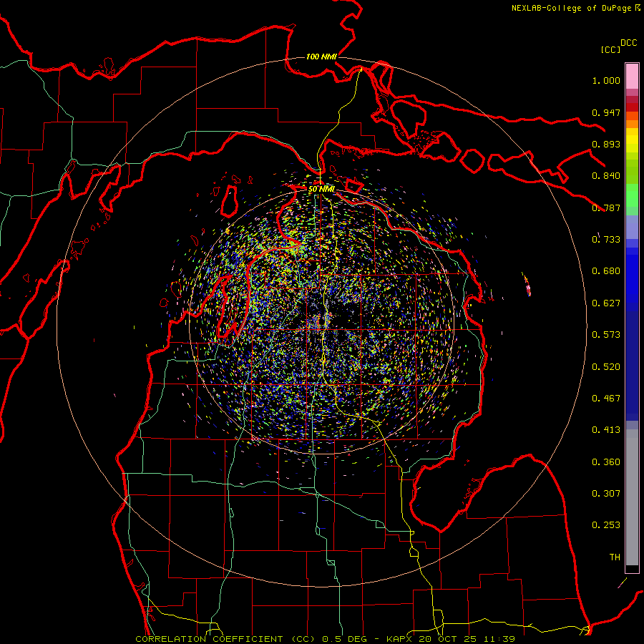Click the TH threshold label
The width and height of the screenshot is (644, 644).
coord(615,557)
